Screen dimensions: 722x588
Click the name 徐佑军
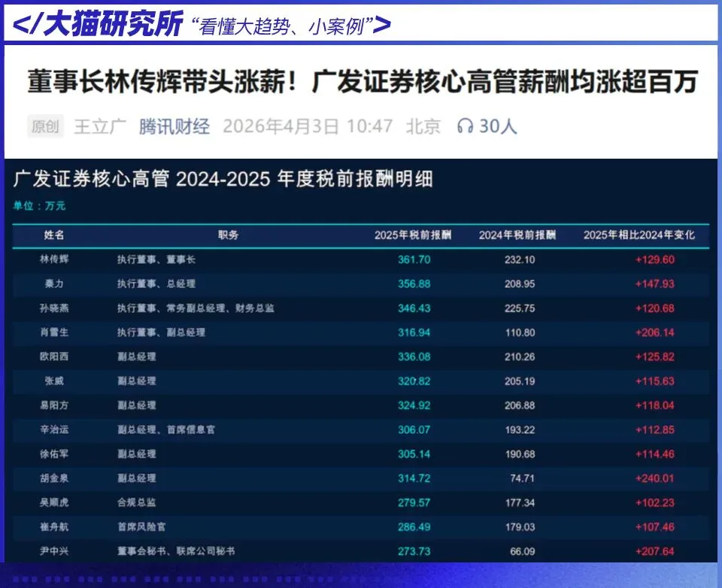54,454
